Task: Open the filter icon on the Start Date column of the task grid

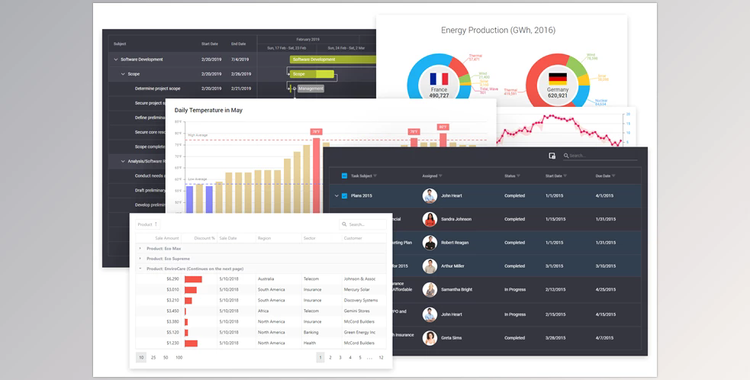Action: (x=565, y=176)
